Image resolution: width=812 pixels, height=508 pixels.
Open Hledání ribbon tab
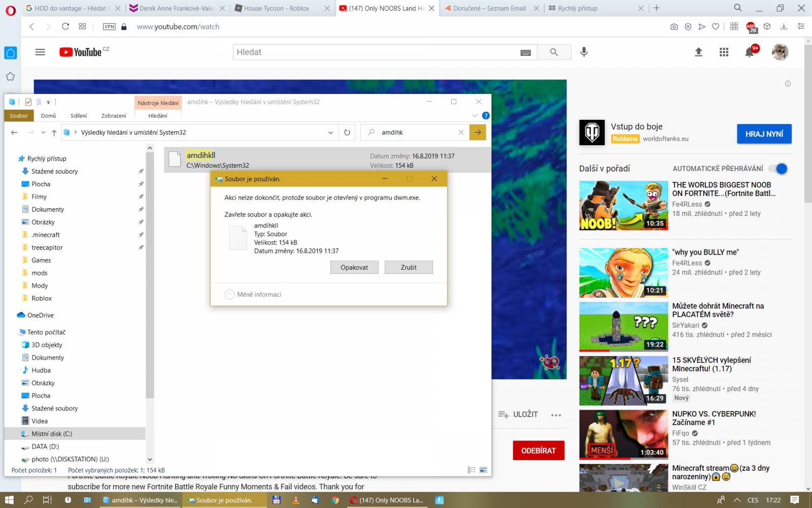tap(158, 115)
